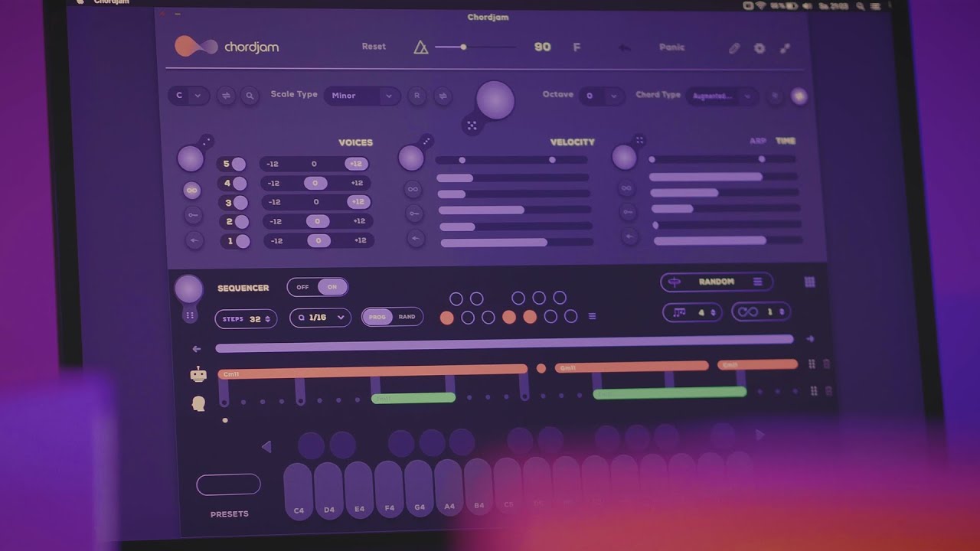Click the magnifier scale-detect icon
The image size is (980, 551).
(x=249, y=96)
